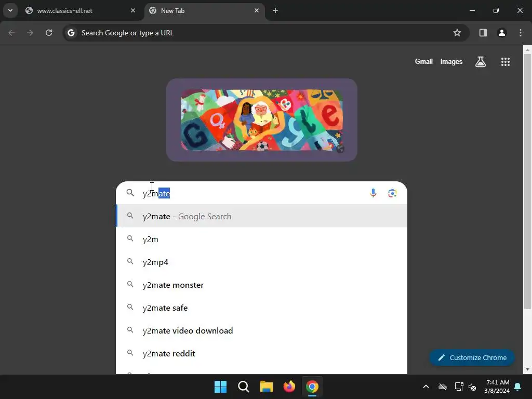This screenshot has width=532, height=399.
Task: Click the scrollbar down arrow
Action: coord(527,369)
